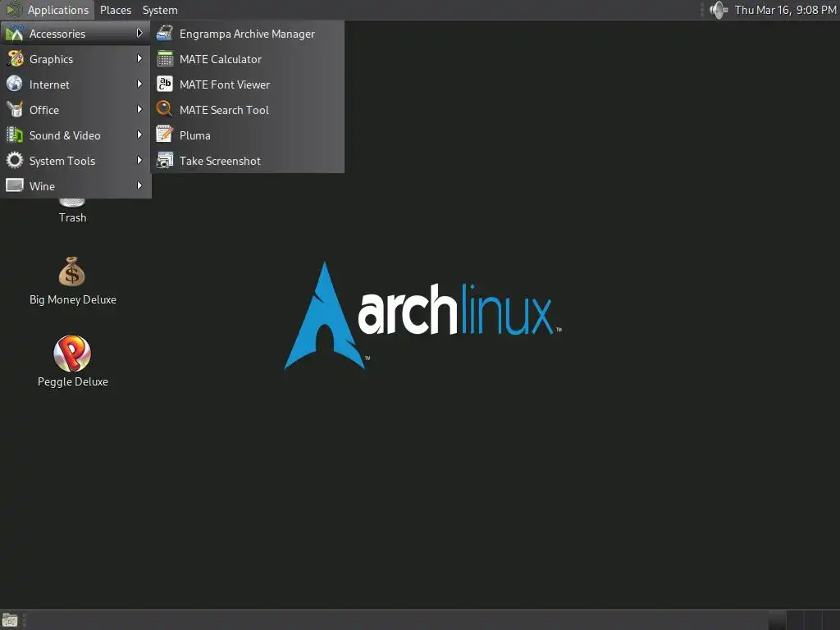The image size is (840, 630).
Task: Select the Accessories category
Action: [x=75, y=33]
